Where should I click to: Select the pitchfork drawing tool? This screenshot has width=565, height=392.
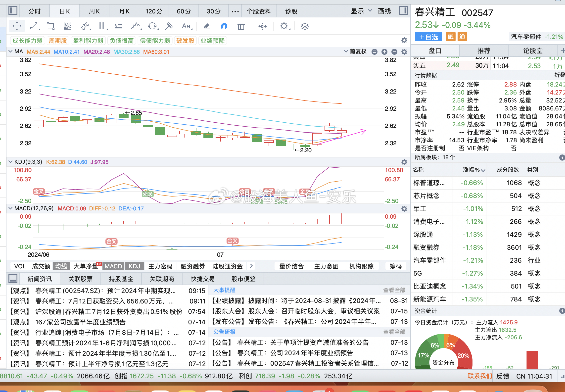click(x=169, y=26)
